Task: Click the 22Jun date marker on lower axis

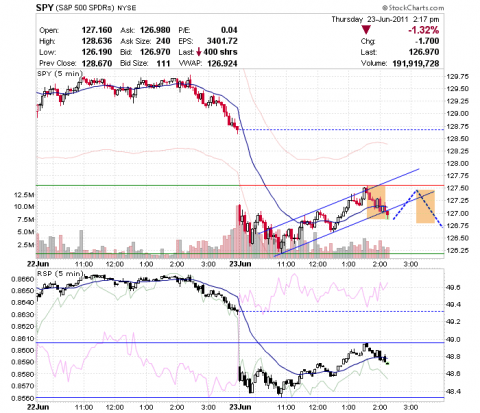Action: point(38,407)
